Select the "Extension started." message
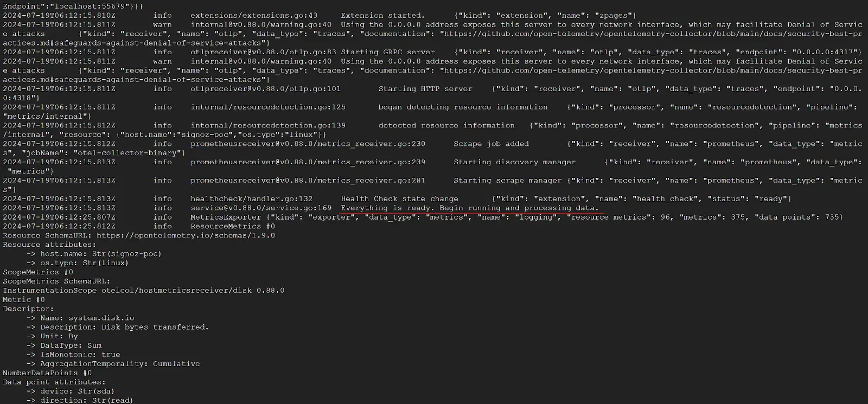Image resolution: width=868 pixels, height=404 pixels. pyautogui.click(x=383, y=15)
